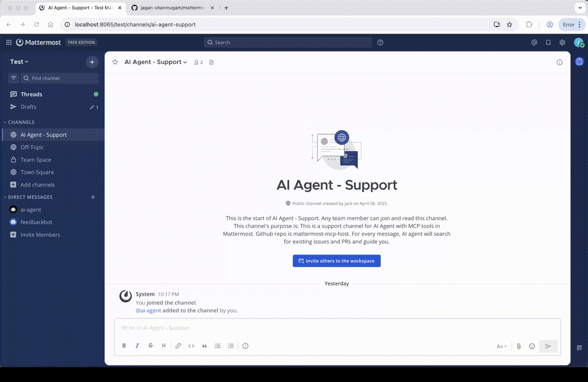Open browser extensions puzzle icon
The height and width of the screenshot is (382, 588).
[529, 24]
